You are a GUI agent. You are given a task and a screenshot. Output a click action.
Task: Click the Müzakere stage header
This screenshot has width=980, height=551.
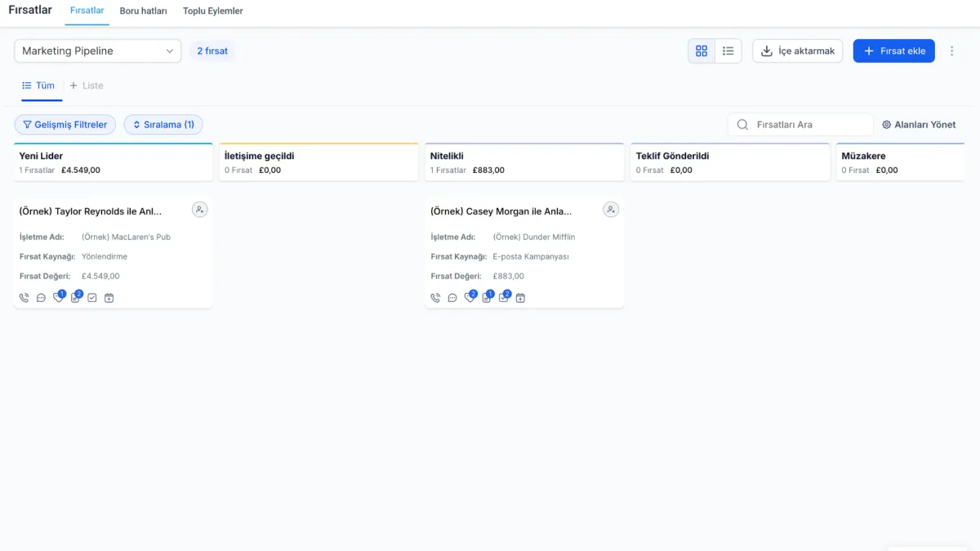pyautogui.click(x=901, y=162)
